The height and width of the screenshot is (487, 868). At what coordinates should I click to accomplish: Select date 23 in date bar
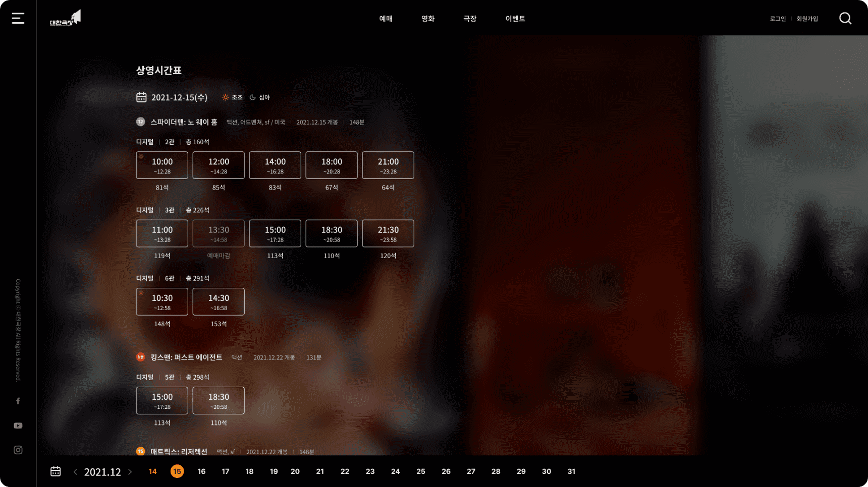(370, 471)
